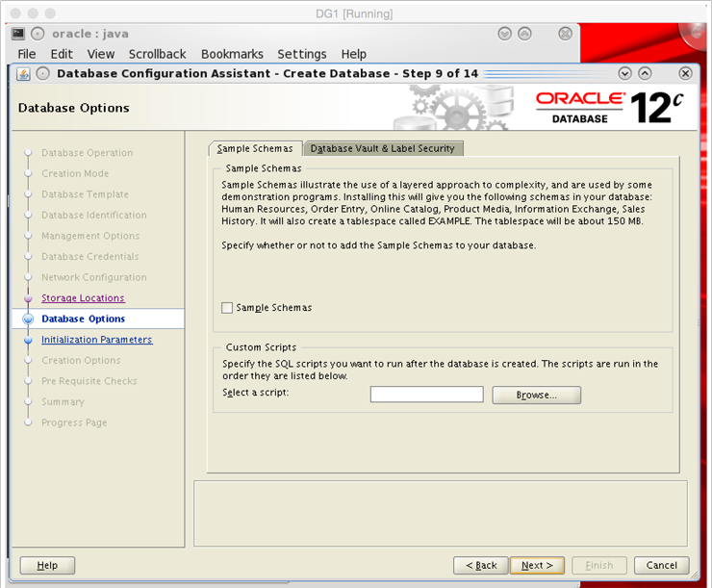The image size is (712, 588).
Task: Click the Creation Mode step label
Action: [x=75, y=173]
